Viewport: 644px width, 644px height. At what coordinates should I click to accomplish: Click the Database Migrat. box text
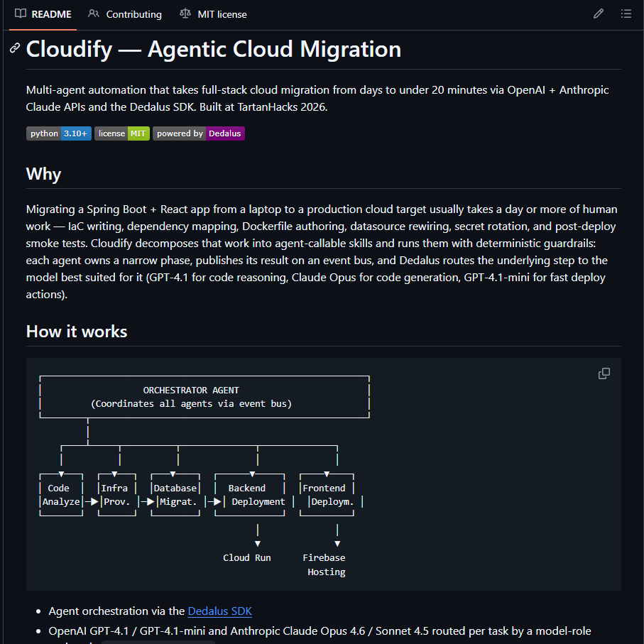(x=175, y=495)
